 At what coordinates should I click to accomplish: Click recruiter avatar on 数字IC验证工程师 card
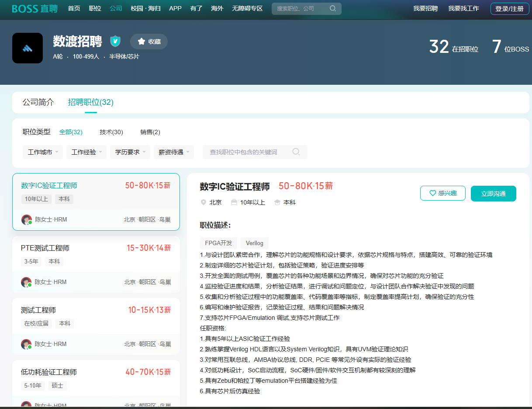[x=26, y=219]
